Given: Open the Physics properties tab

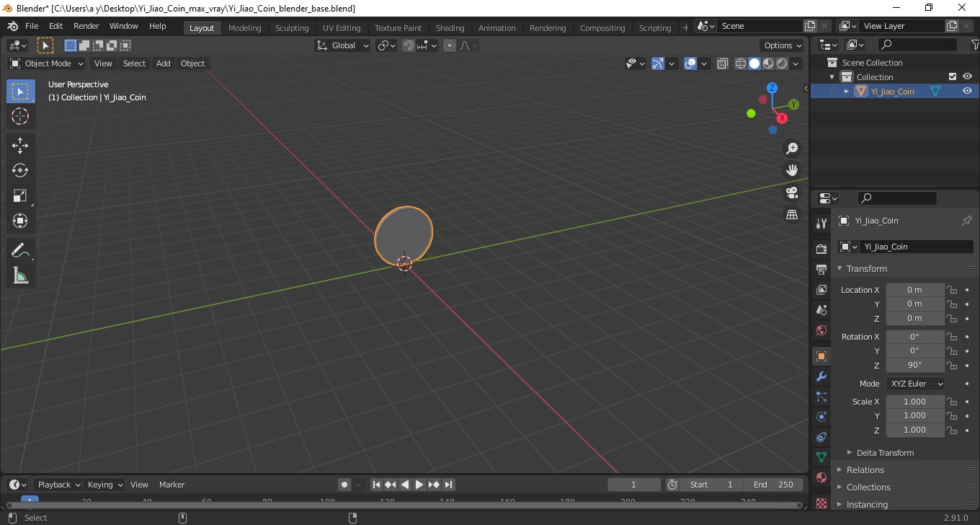Looking at the screenshot, I should click(821, 417).
